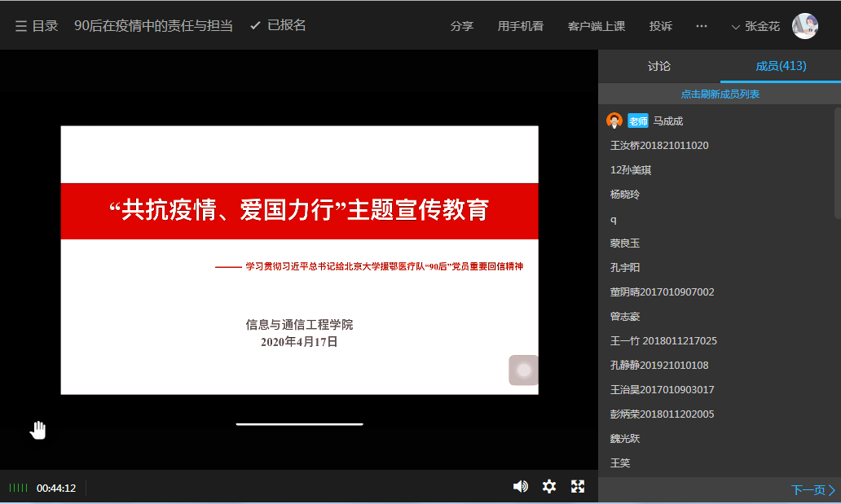Click the raise hand icon

tap(37, 430)
